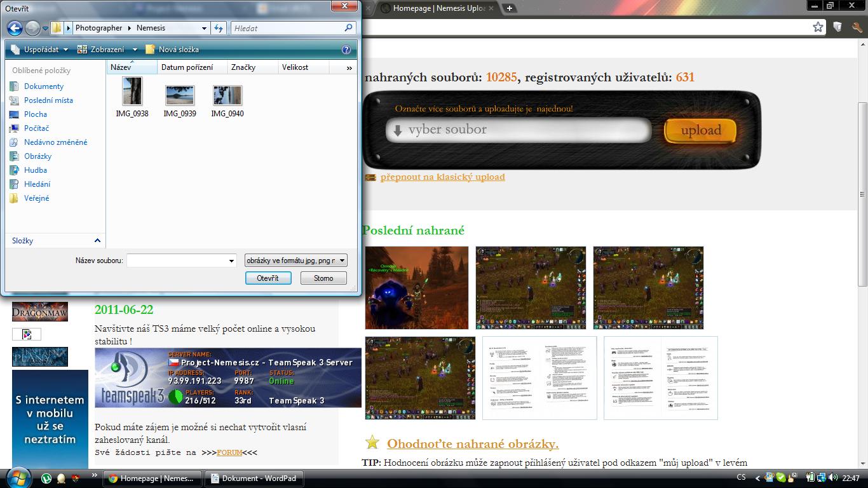Screen dimensions: 868x488
Task: Click the search magnifier in Hledat box
Action: tap(348, 28)
